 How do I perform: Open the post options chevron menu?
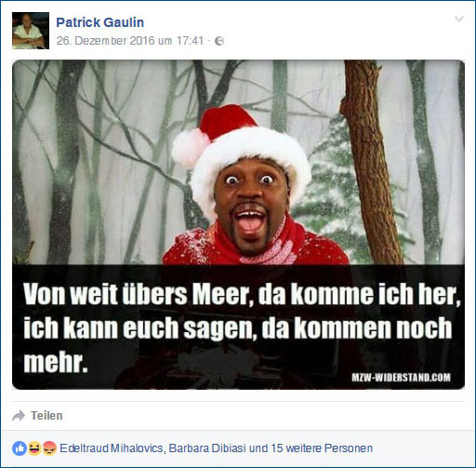(x=459, y=19)
